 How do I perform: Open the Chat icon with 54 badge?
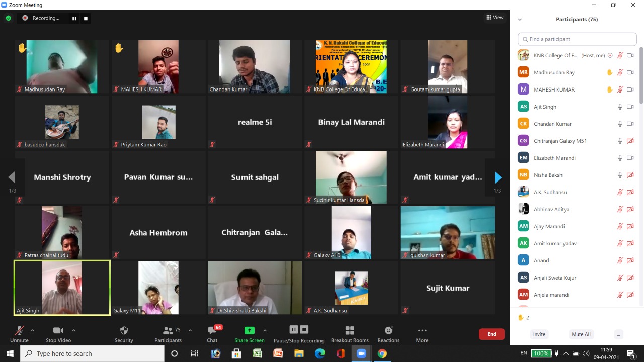[x=213, y=330]
